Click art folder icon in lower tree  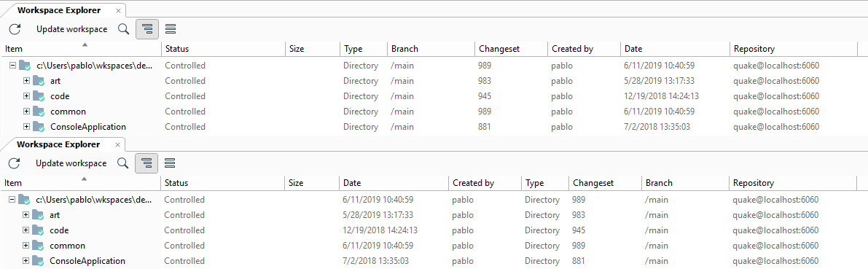pos(38,215)
